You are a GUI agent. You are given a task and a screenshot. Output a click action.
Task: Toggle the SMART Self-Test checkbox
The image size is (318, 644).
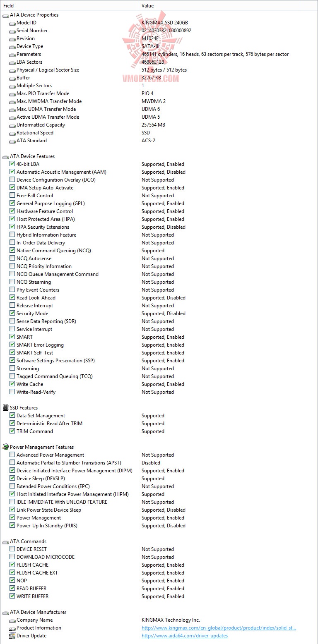tap(12, 353)
